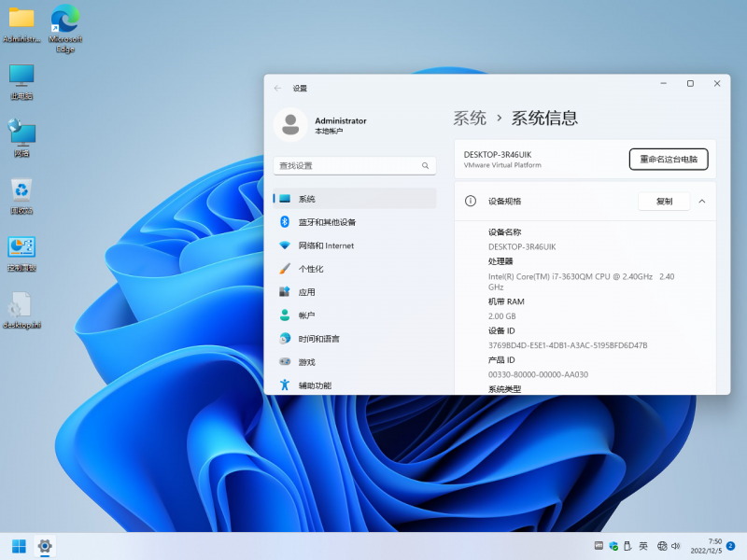Screen dimensions: 747x560
Task: Click the 2.00 GB RAM value
Action: click(x=502, y=316)
